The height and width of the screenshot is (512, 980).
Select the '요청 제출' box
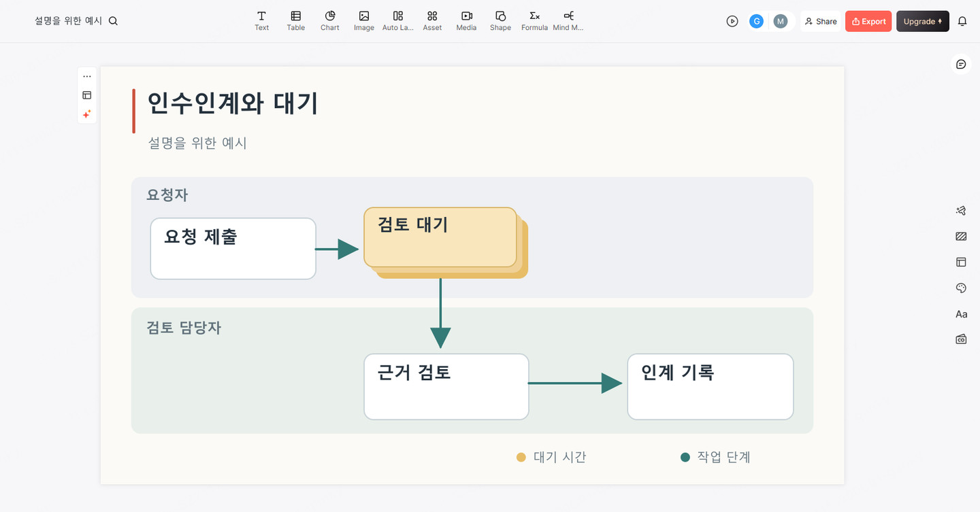(233, 249)
